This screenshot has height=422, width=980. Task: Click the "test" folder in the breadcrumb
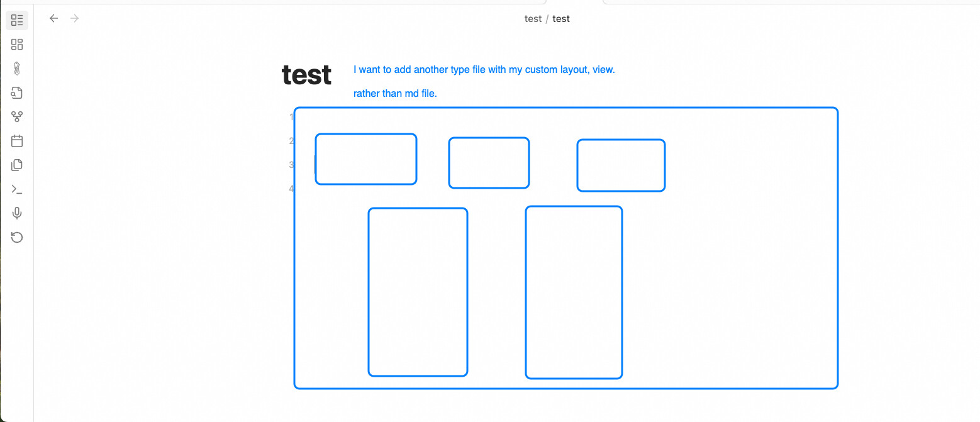point(533,19)
